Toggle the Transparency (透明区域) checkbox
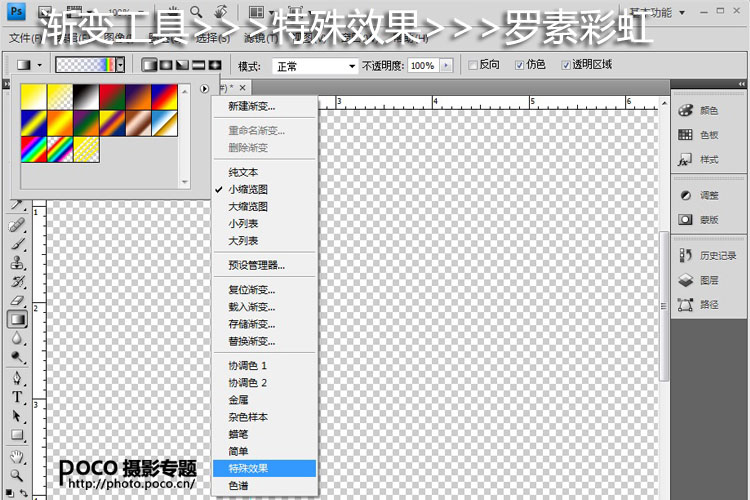Screen dimensions: 750x500 566,65
